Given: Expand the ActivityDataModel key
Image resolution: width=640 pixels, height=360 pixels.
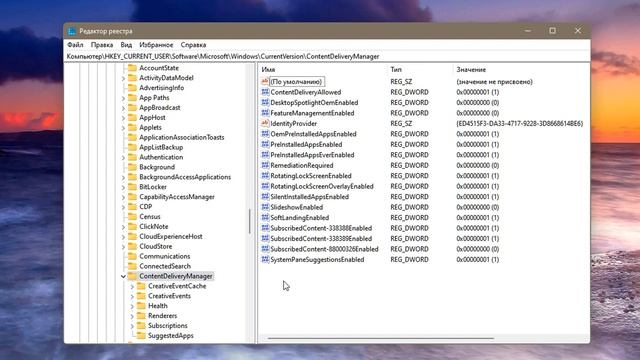Looking at the screenshot, I should click(123, 78).
